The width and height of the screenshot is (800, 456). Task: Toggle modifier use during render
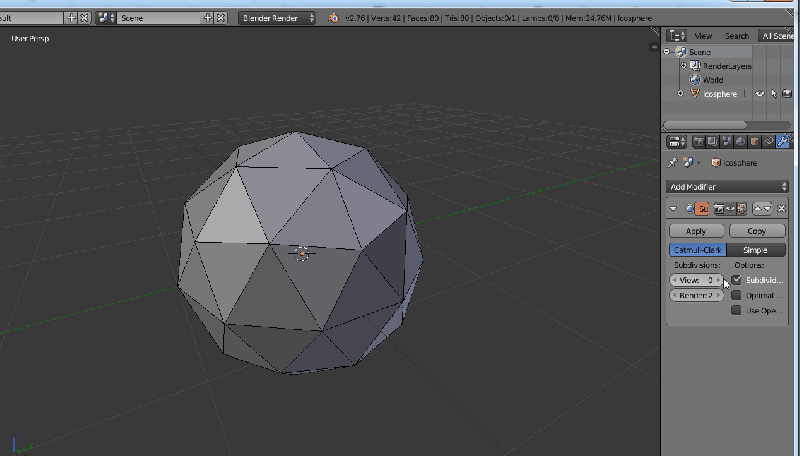[x=719, y=209]
